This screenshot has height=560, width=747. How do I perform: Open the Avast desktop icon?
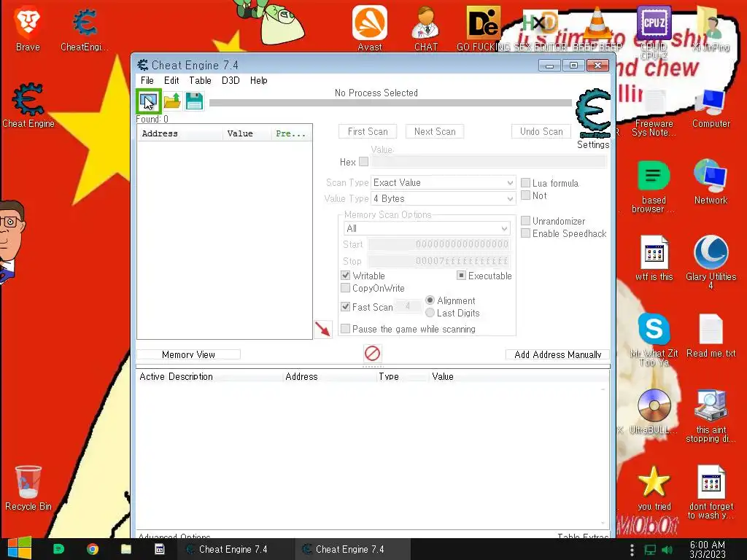coord(370,28)
